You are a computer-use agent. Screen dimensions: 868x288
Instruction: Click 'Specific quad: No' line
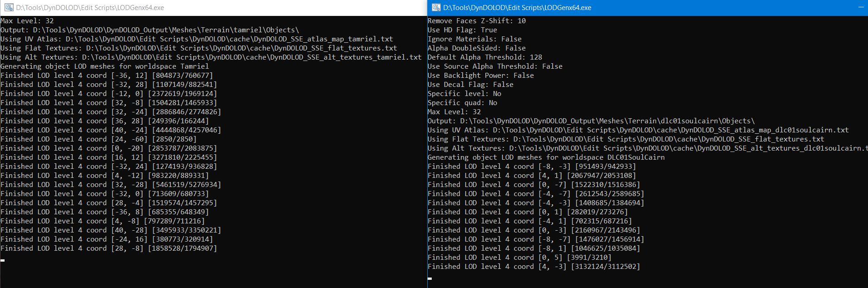coord(463,103)
